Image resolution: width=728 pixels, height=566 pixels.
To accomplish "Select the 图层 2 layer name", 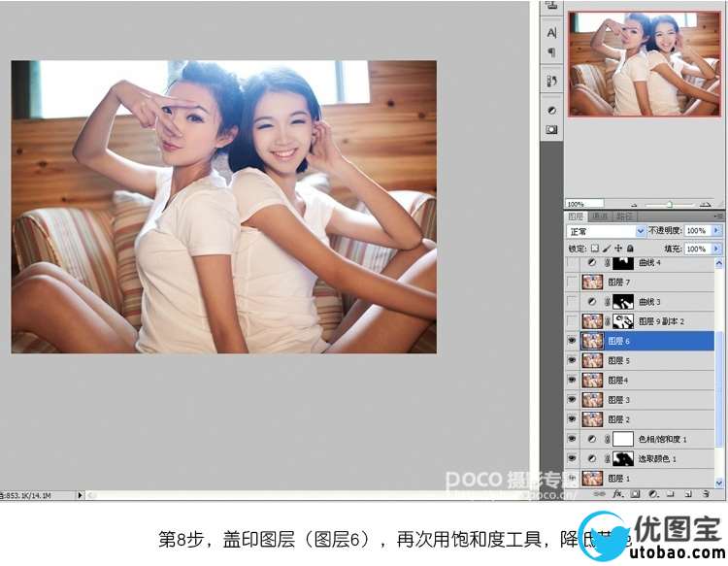I will pos(619,419).
